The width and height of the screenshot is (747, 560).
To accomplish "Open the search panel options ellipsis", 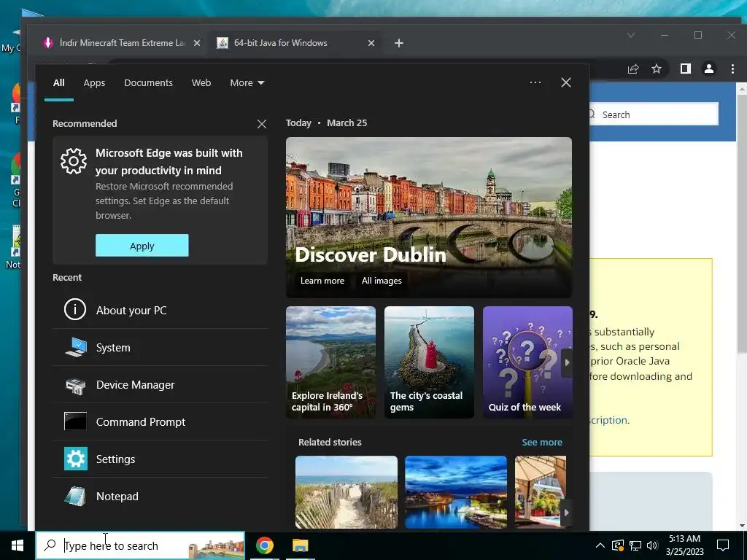I will pyautogui.click(x=535, y=82).
